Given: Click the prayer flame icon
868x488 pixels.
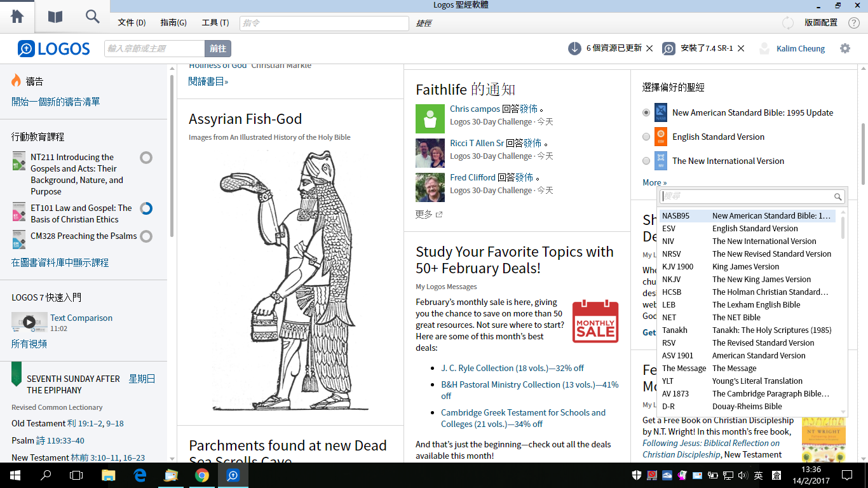Looking at the screenshot, I should coord(17,81).
